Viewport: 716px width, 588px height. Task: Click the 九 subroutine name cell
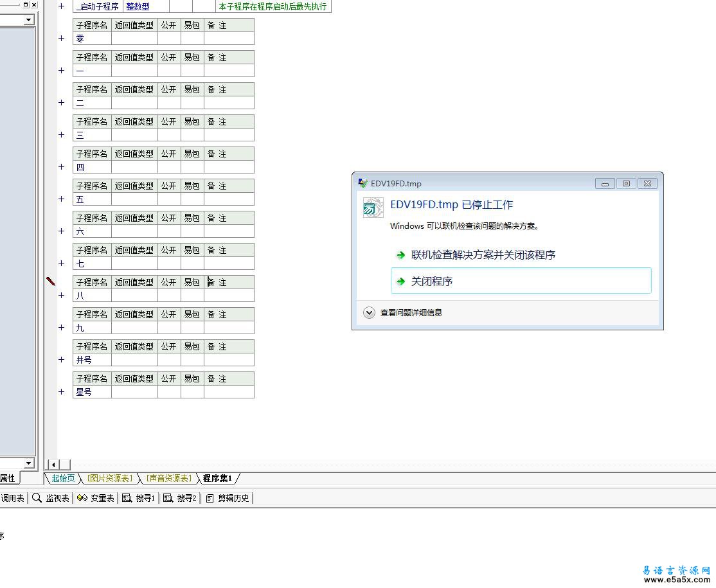pyautogui.click(x=92, y=328)
